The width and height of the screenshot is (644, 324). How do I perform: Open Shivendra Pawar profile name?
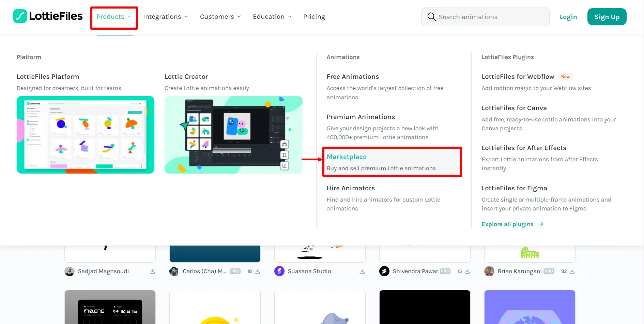pos(415,271)
